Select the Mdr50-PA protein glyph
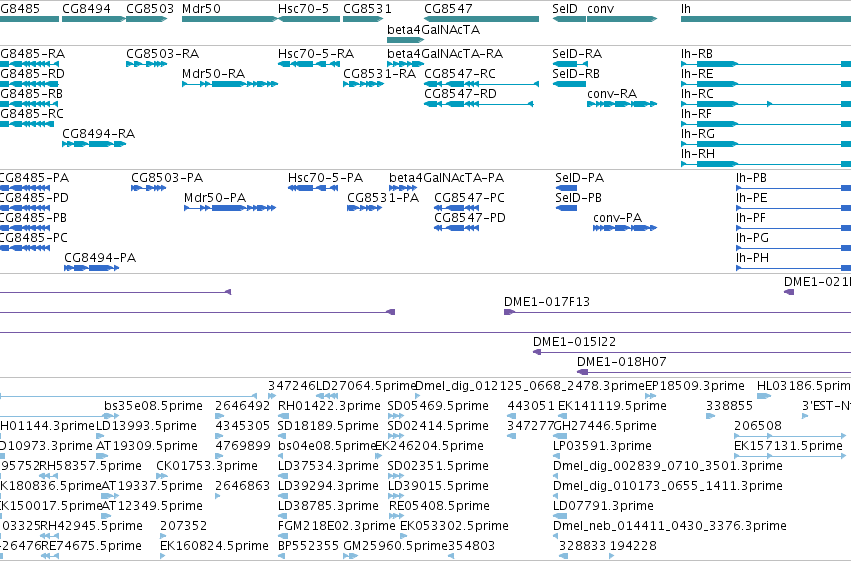This screenshot has width=851, height=561. tap(230, 208)
